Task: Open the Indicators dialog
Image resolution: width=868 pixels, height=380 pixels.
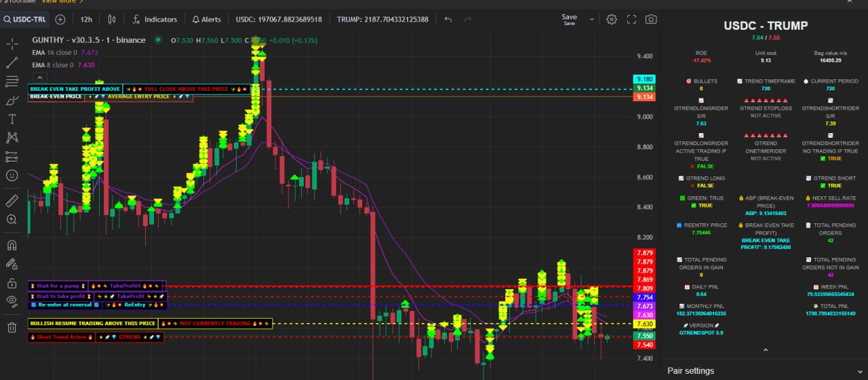Action: [x=154, y=20]
